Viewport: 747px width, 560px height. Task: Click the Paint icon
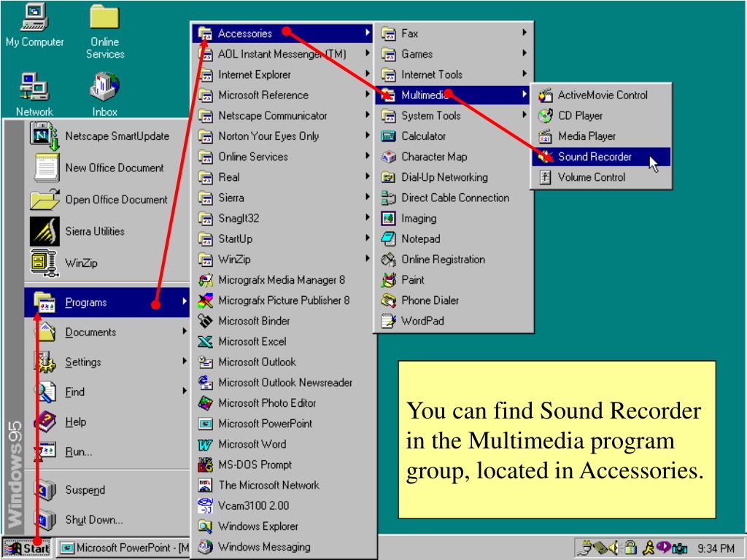click(389, 280)
